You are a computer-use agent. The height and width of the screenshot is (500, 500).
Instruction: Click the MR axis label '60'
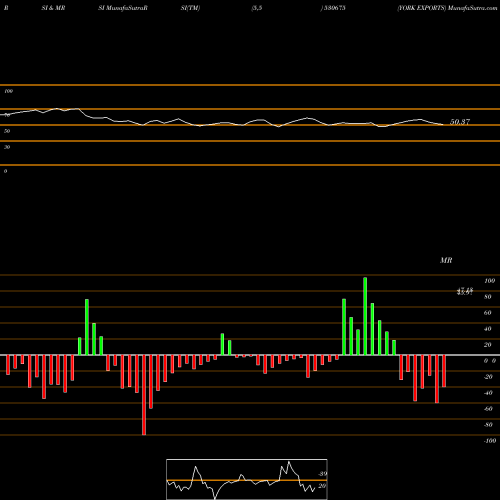(488, 313)
